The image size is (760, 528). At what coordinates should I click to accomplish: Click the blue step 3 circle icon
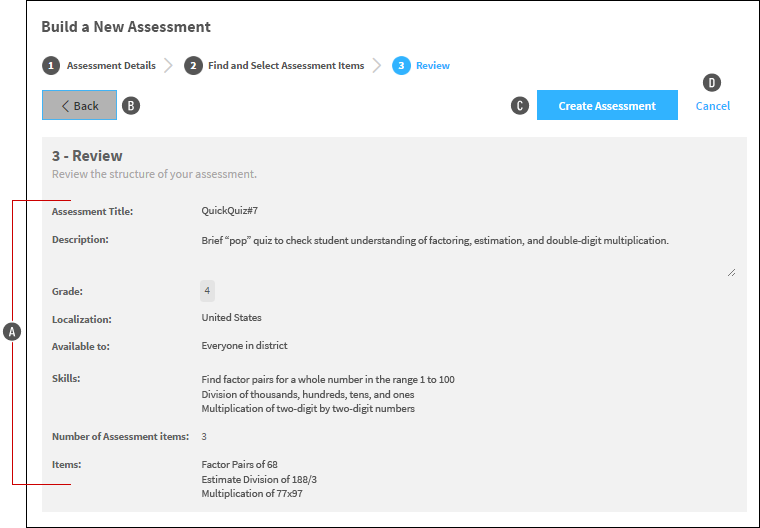pos(401,65)
